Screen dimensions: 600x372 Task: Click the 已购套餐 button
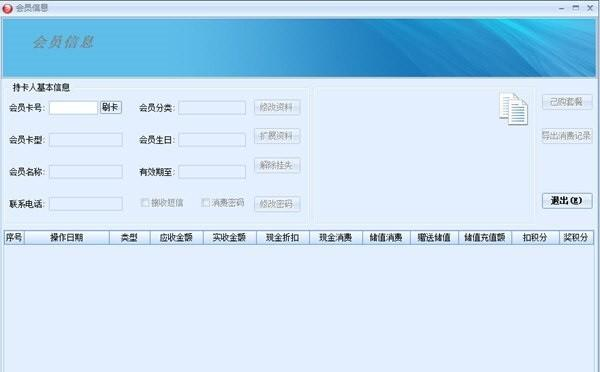567,102
